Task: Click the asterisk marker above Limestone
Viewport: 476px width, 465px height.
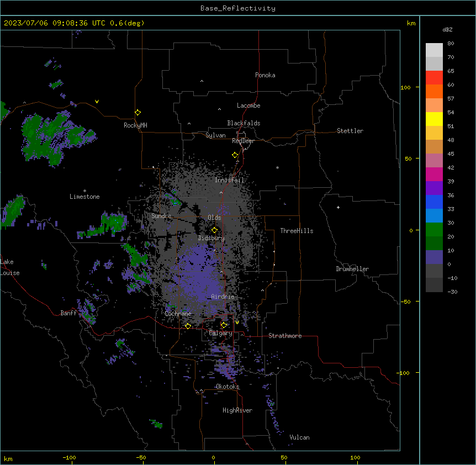Action: tap(84, 191)
